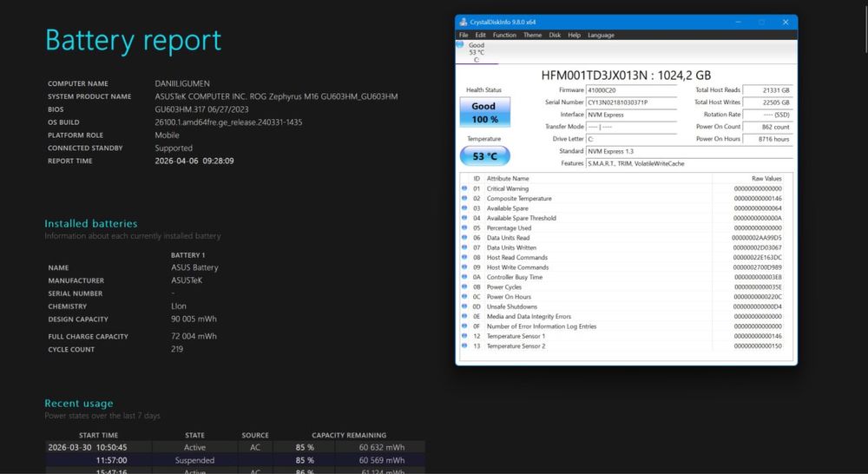This screenshot has width=868, height=474.
Task: Click the Drive Letter field C:
Action: click(631, 139)
